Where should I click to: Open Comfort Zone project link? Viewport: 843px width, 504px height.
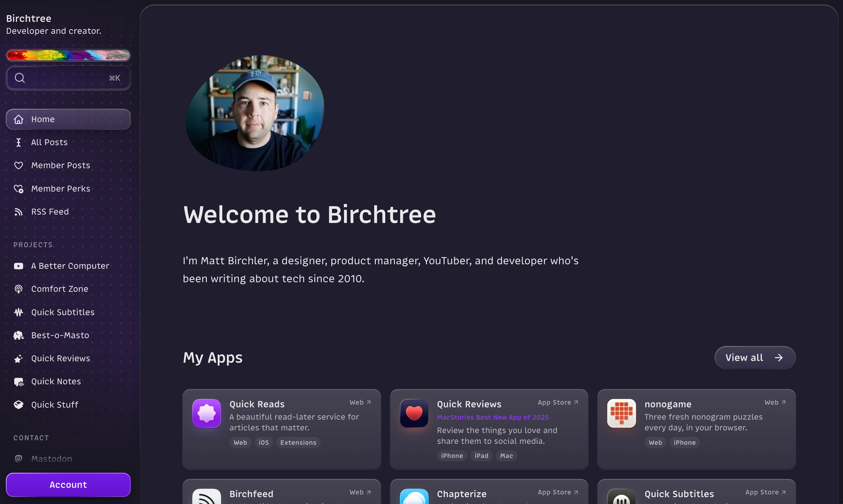coord(68,289)
